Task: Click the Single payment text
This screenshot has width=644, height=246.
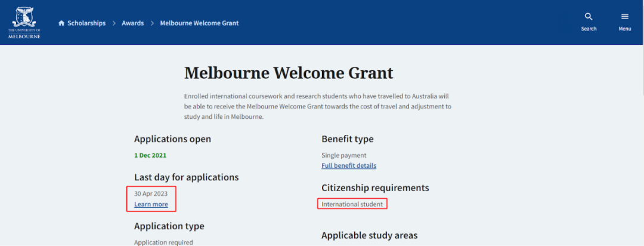Action: pos(344,155)
